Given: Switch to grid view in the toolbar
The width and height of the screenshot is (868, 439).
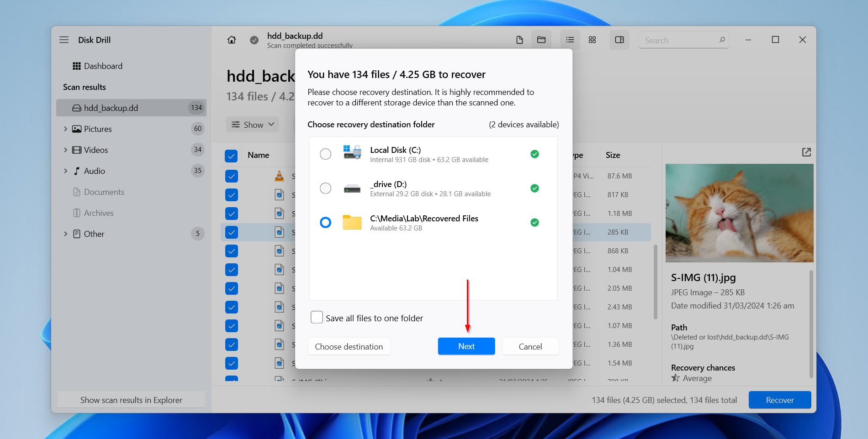Looking at the screenshot, I should coord(592,40).
